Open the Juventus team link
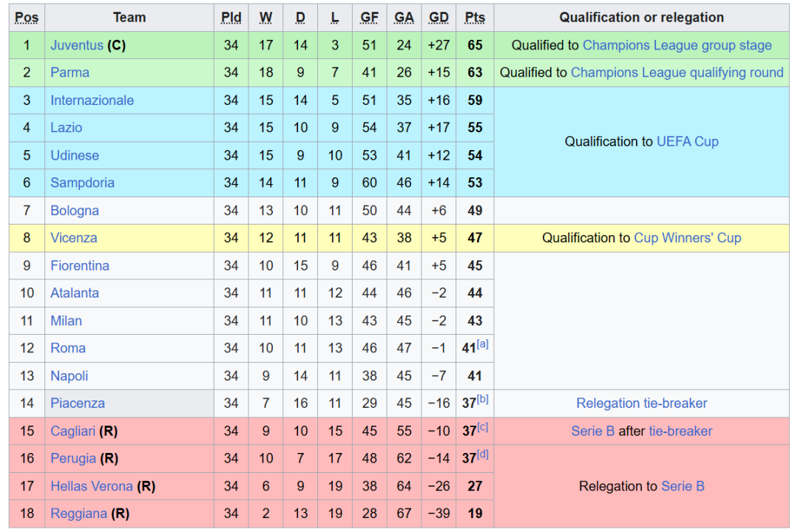795x532 pixels. point(77,45)
